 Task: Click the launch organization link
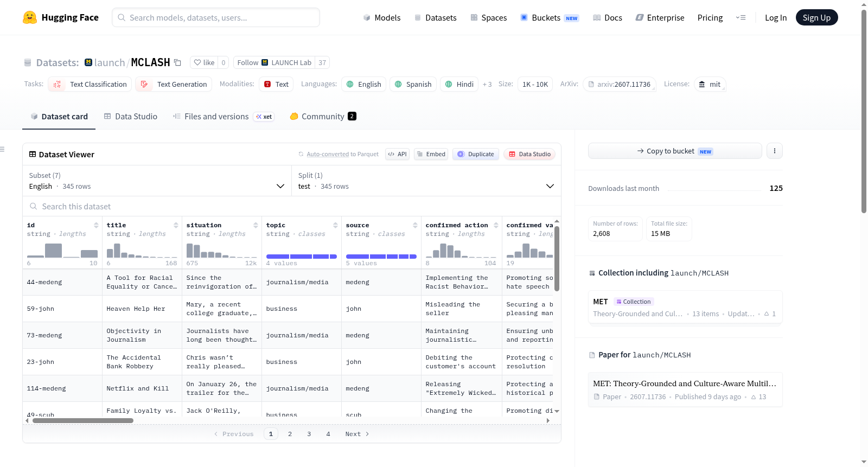point(110,62)
